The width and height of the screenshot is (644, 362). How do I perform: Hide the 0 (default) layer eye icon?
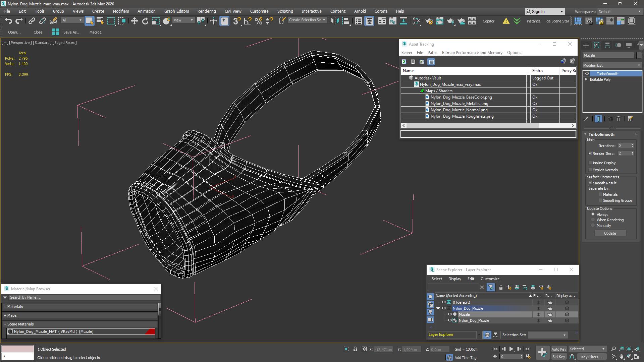click(443, 302)
